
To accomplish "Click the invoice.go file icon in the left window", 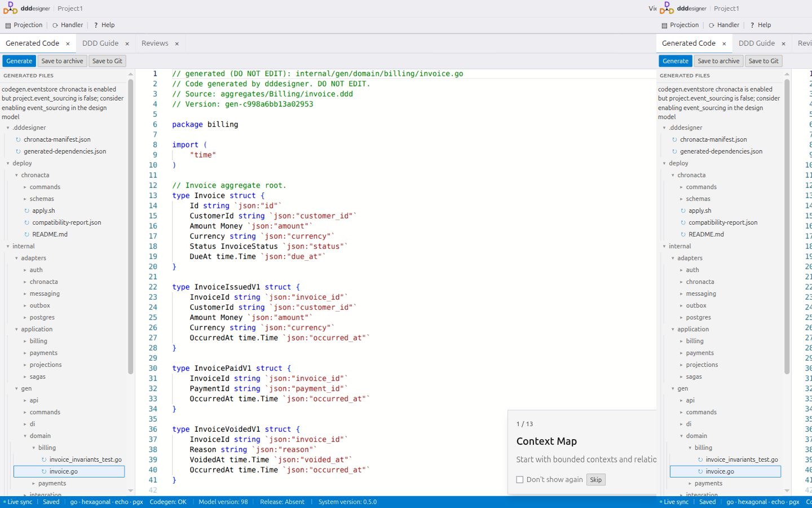I will (x=44, y=471).
